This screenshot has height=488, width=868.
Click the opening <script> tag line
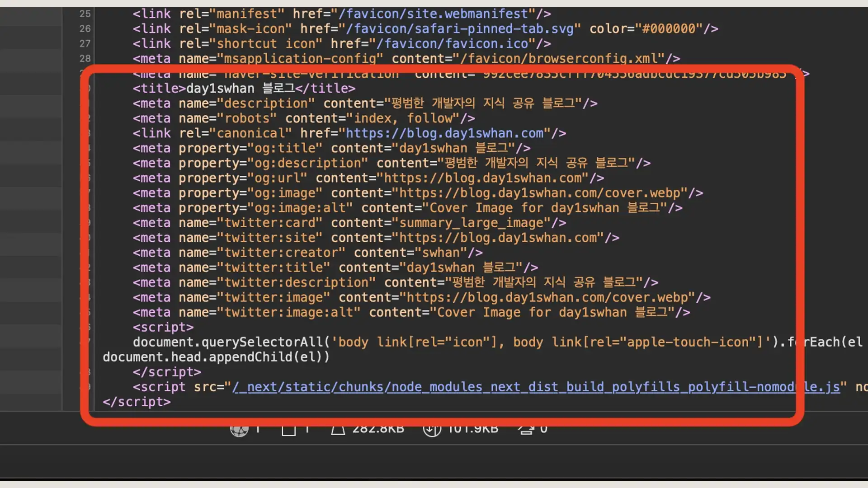pyautogui.click(x=163, y=327)
